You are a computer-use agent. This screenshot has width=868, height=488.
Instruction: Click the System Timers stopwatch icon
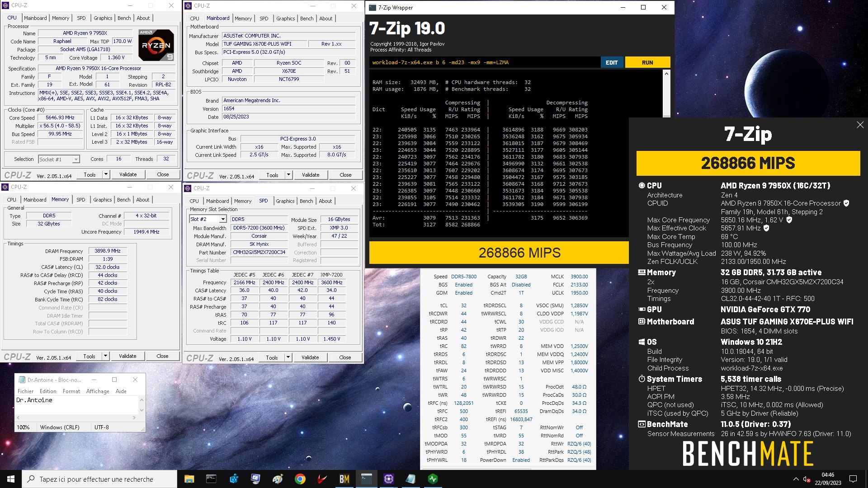click(642, 379)
